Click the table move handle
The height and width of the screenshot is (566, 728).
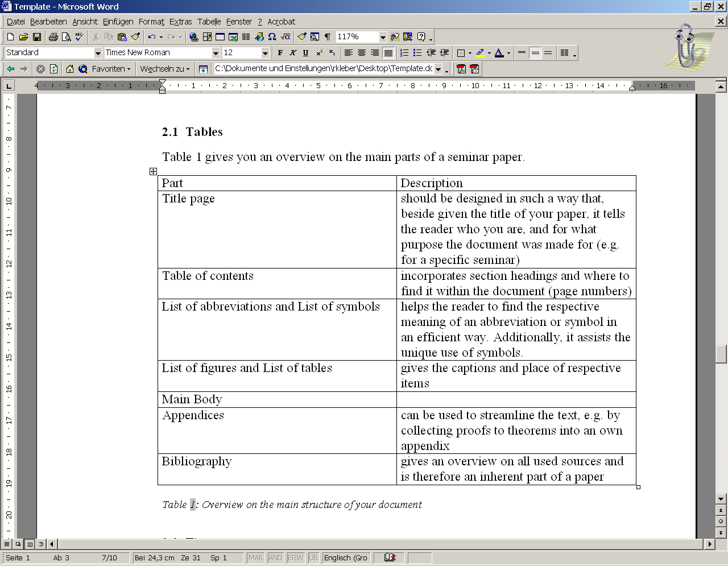click(153, 171)
